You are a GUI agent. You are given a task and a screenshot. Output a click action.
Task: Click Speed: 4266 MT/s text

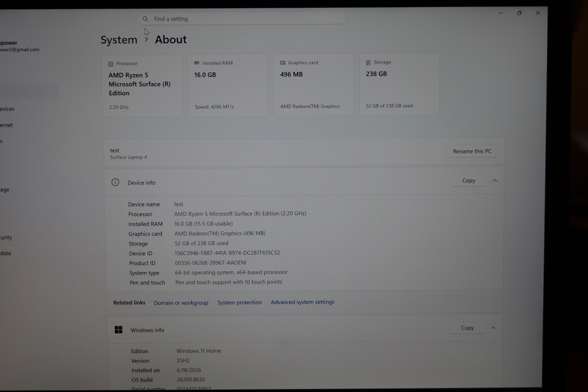tap(214, 107)
